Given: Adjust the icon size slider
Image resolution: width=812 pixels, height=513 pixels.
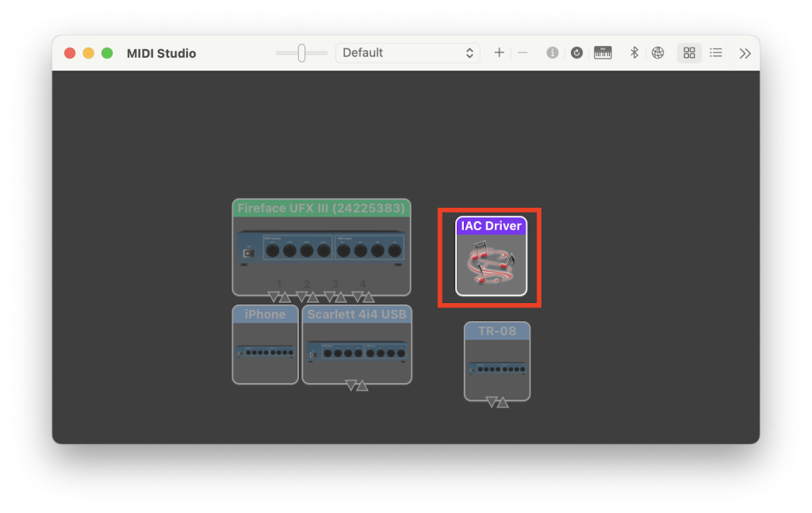Looking at the screenshot, I should 301,53.
